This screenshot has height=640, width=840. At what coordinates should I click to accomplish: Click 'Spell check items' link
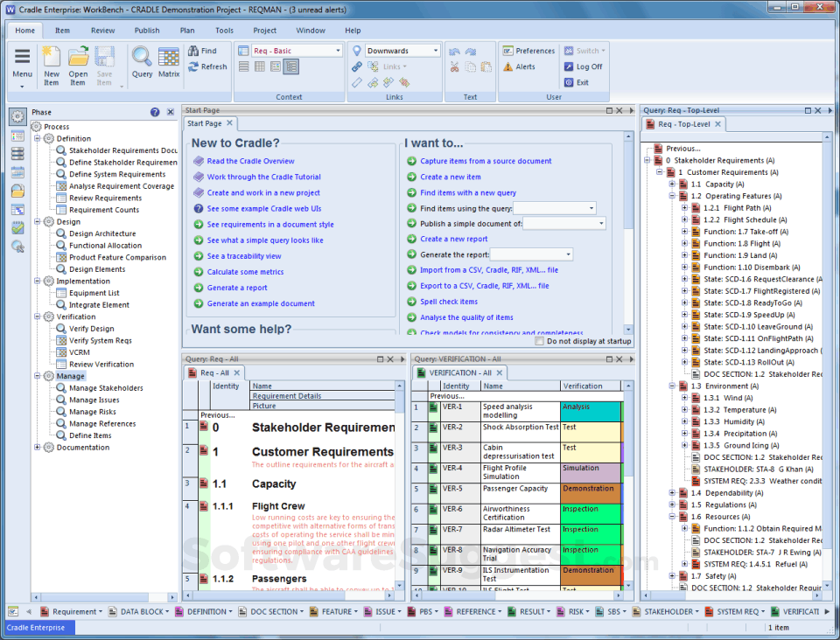click(x=449, y=302)
